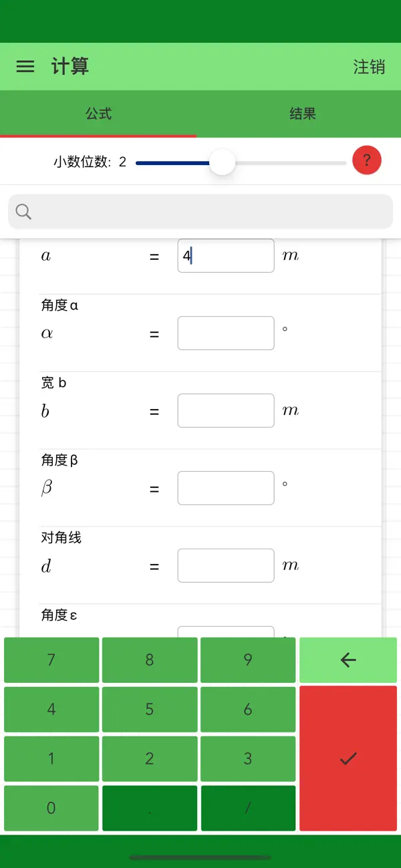
Task: Click the 角度α input field
Action: click(225, 333)
